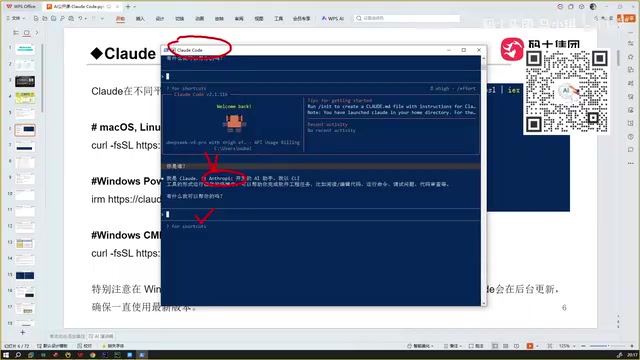Select slide 7 thumbnail

click(25, 147)
